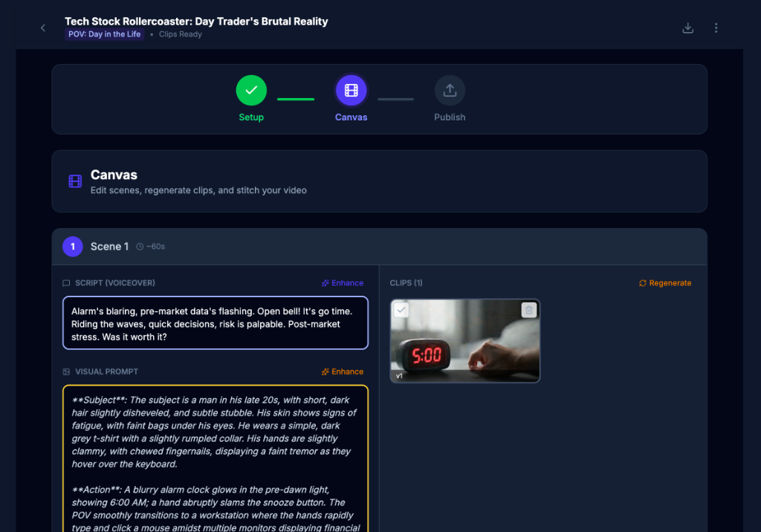This screenshot has width=761, height=532.
Task: Click the filmstrip icon beside Canvas heading
Action: tap(75, 181)
